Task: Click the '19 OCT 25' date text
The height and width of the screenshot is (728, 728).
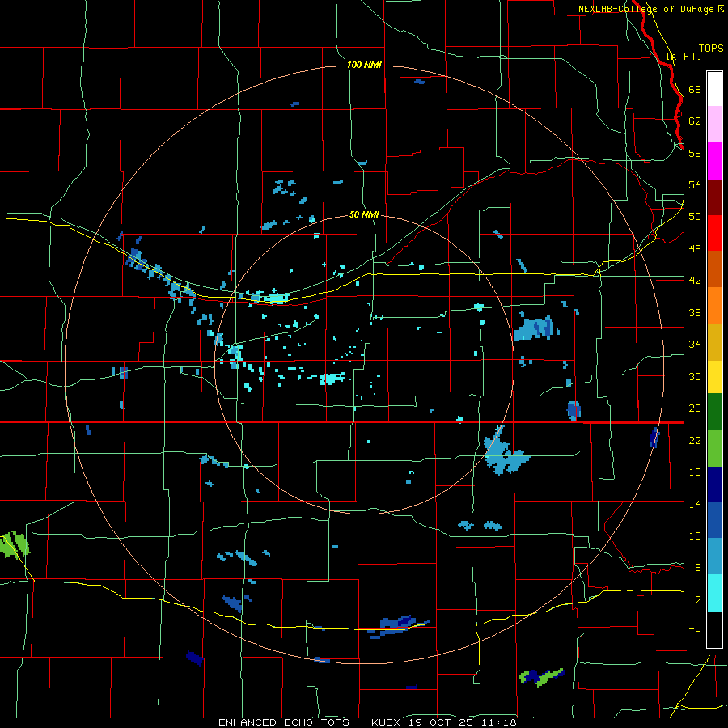Action: pyautogui.click(x=442, y=722)
